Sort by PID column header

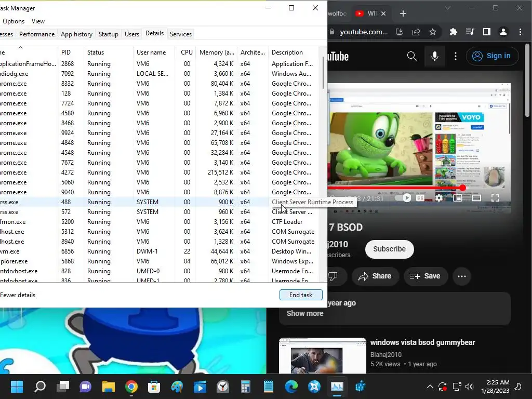71,52
